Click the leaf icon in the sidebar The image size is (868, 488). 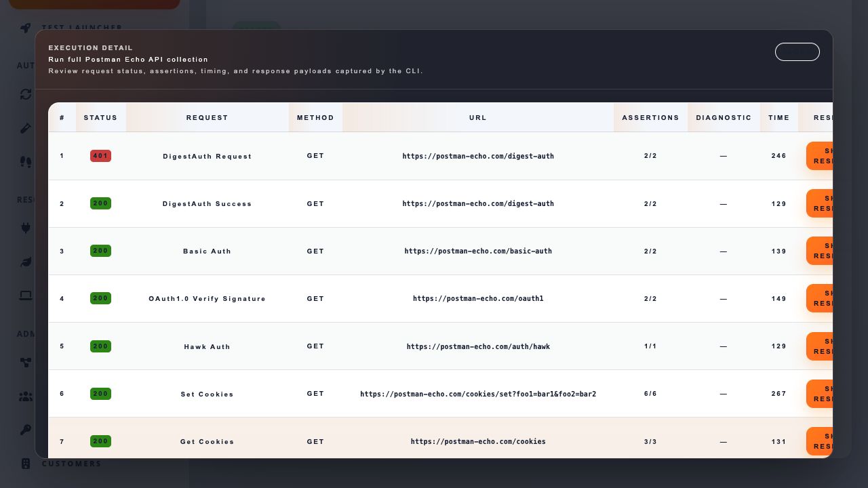click(26, 262)
